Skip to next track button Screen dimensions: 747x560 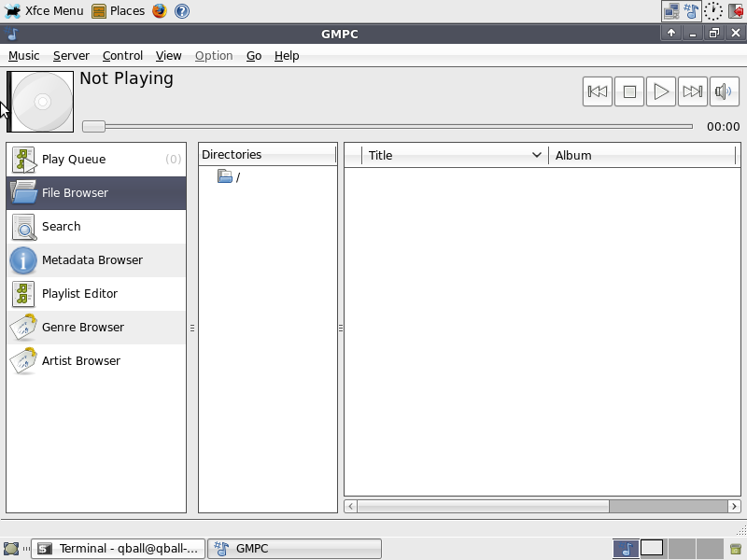point(692,91)
